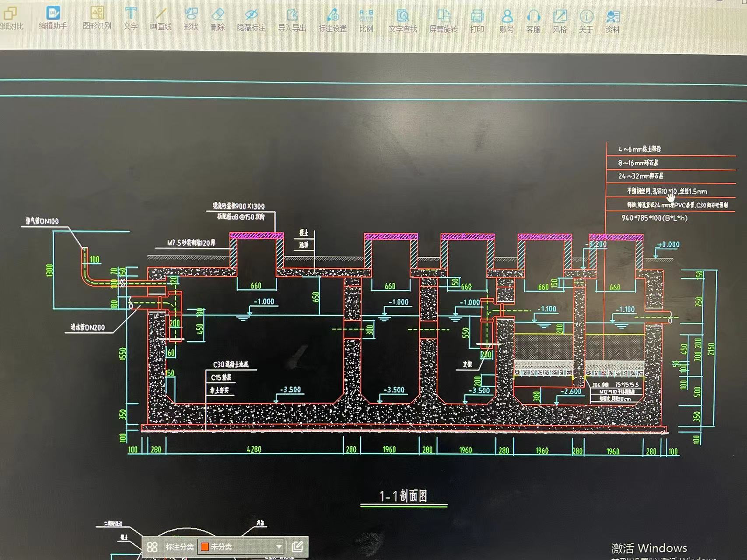Screen dimensions: 747x560
Task: Click the 激活 Windows notice
Action: pos(649,548)
